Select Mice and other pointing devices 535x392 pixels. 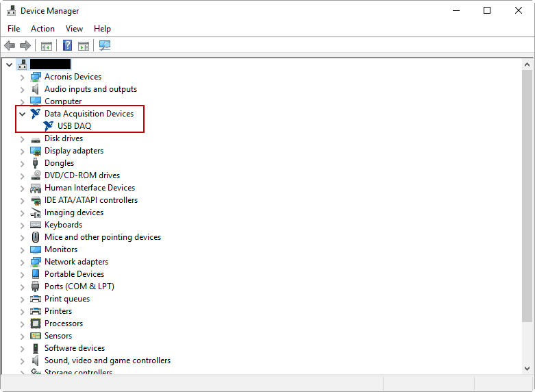[102, 237]
